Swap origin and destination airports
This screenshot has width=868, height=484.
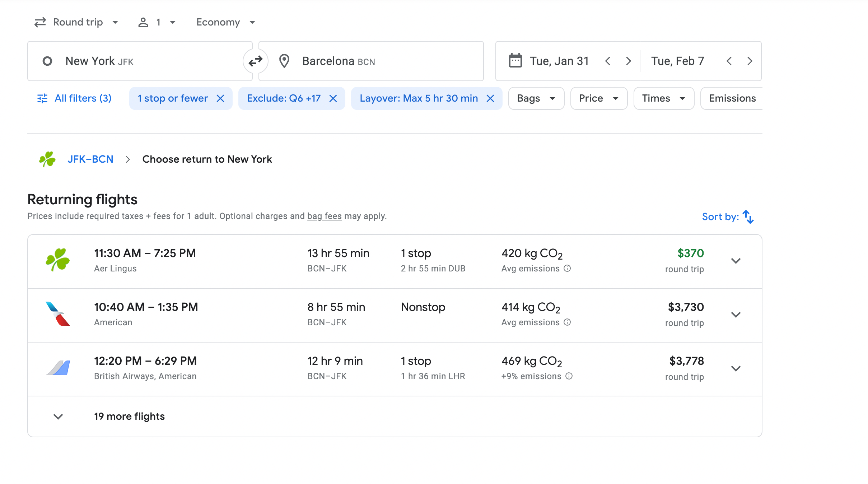click(x=255, y=61)
